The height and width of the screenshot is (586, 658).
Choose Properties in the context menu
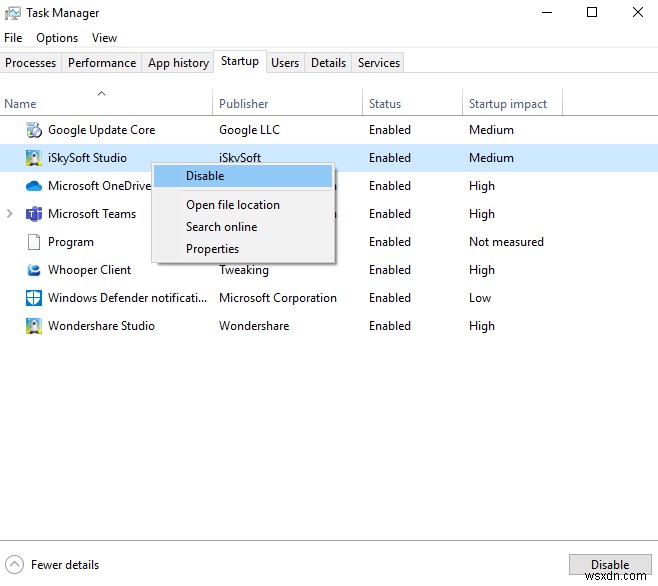pos(243,249)
